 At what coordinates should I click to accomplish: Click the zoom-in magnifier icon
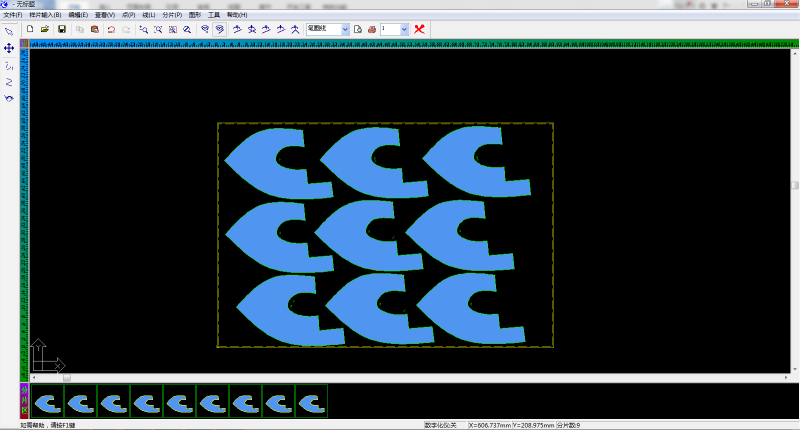pyautogui.click(x=144, y=29)
